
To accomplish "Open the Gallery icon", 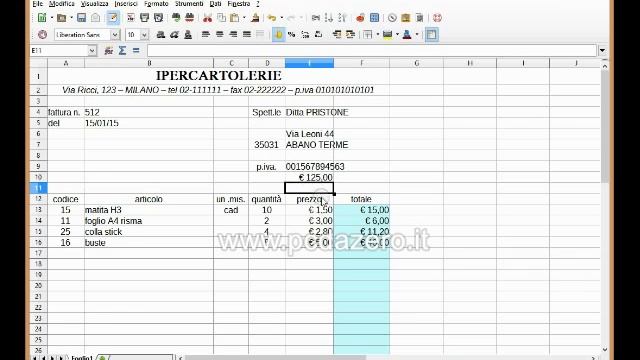I will click(x=406, y=18).
